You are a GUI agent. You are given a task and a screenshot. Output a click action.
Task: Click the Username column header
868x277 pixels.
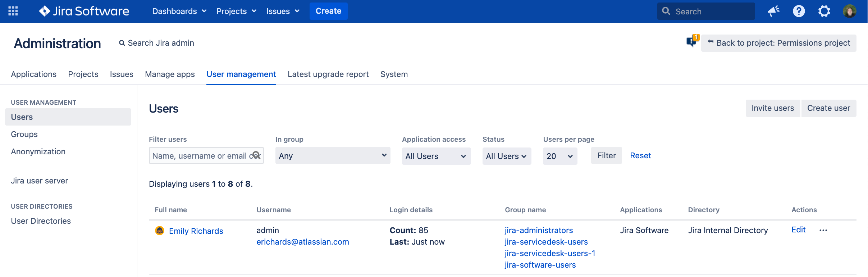[x=274, y=210]
